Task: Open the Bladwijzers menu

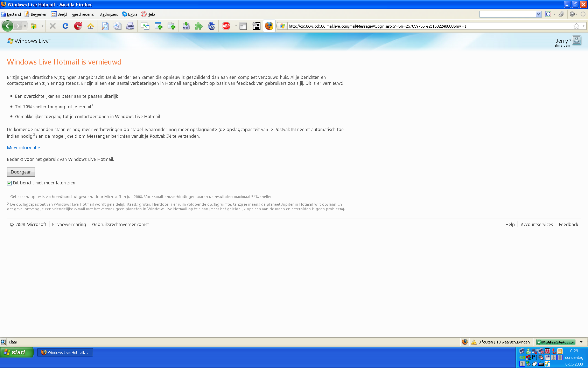Action: tap(108, 14)
